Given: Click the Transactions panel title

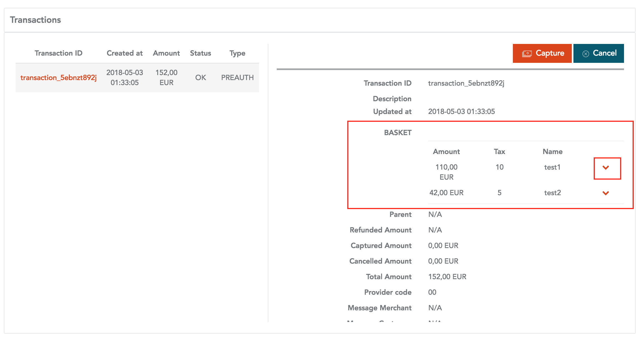Looking at the screenshot, I should (36, 20).
